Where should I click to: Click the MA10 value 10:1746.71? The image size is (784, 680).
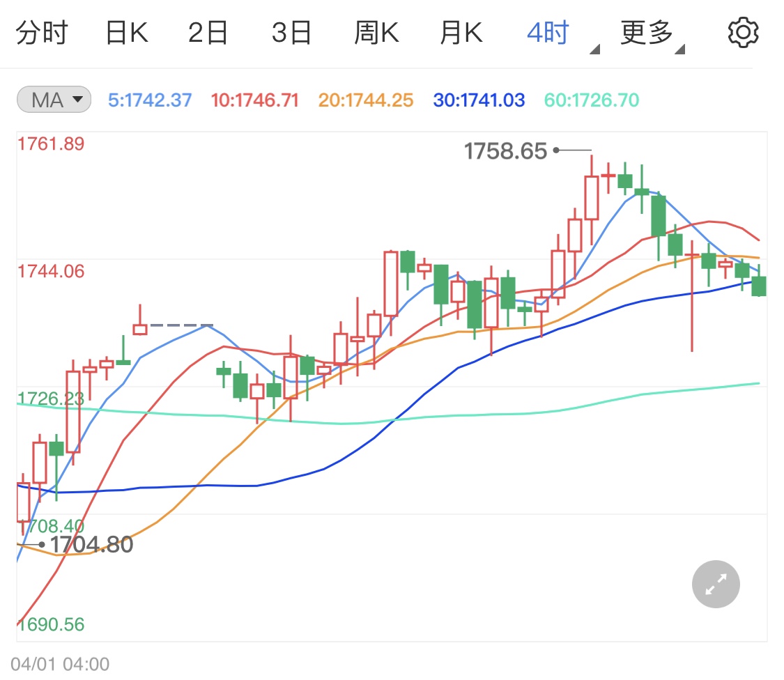pos(254,100)
